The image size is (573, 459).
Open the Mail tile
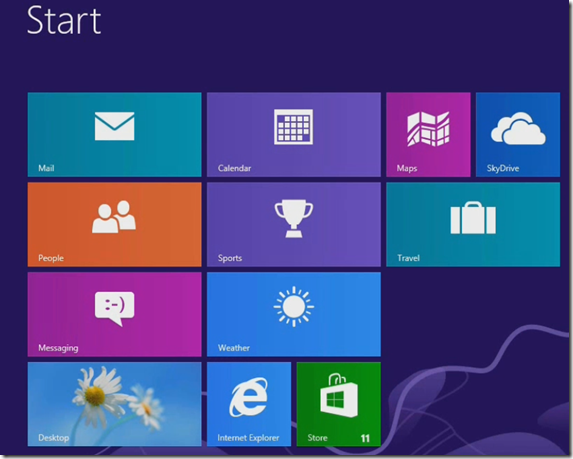114,134
